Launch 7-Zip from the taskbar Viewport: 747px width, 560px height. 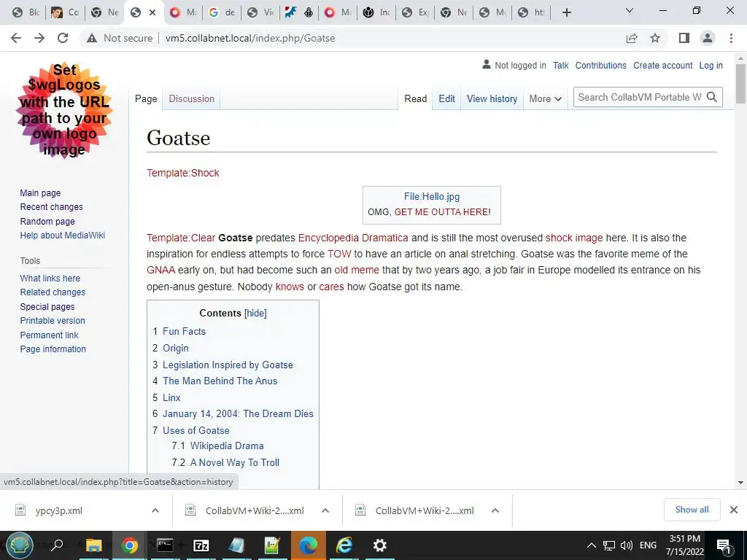tap(201, 545)
